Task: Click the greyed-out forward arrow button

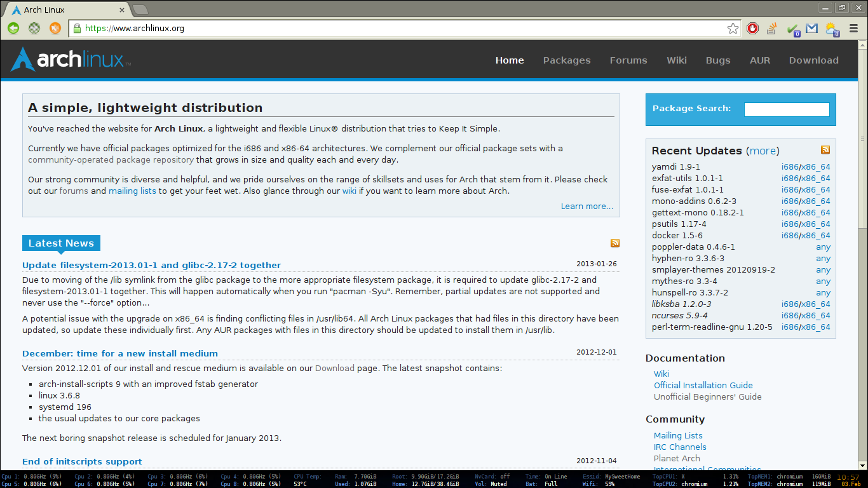Action: click(34, 28)
